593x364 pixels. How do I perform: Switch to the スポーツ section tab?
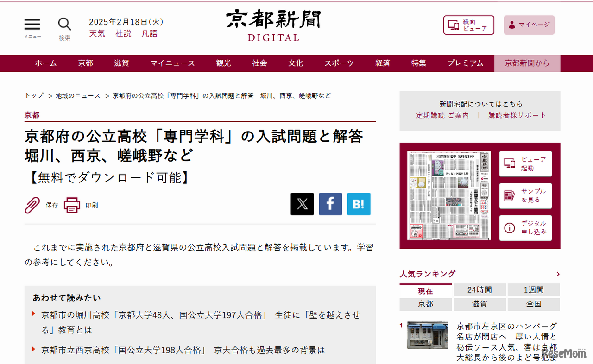339,63
